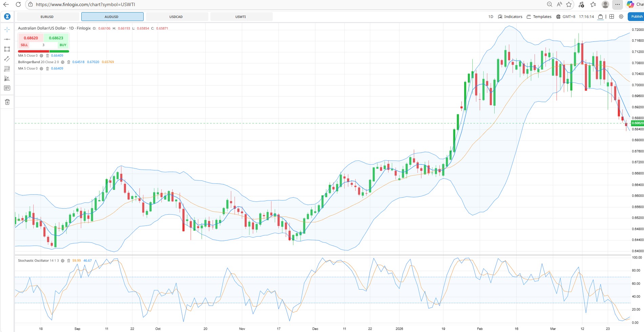Open the GMT+8 timezone selector
The width and height of the screenshot is (644, 332).
[x=566, y=17]
